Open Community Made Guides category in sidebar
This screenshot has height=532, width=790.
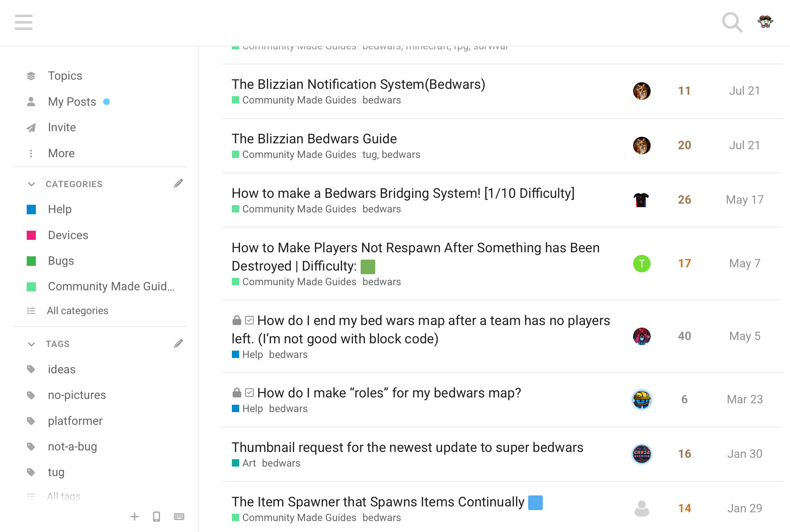pyautogui.click(x=111, y=286)
